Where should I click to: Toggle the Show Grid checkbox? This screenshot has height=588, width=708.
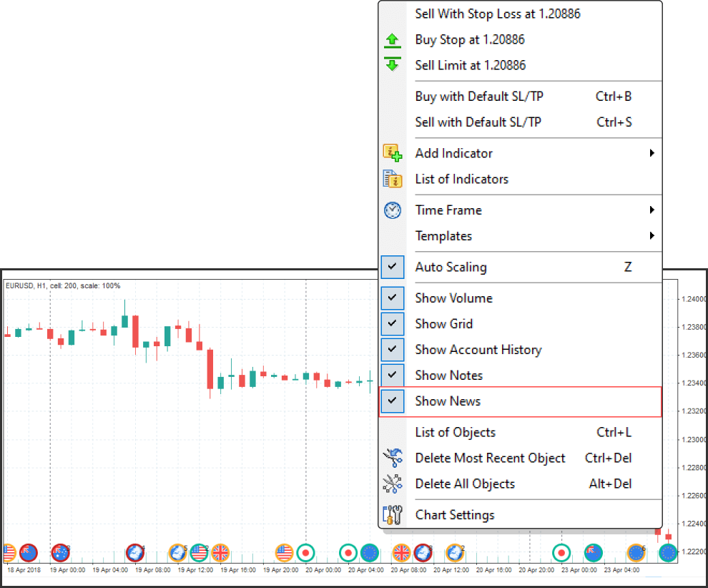coord(393,324)
